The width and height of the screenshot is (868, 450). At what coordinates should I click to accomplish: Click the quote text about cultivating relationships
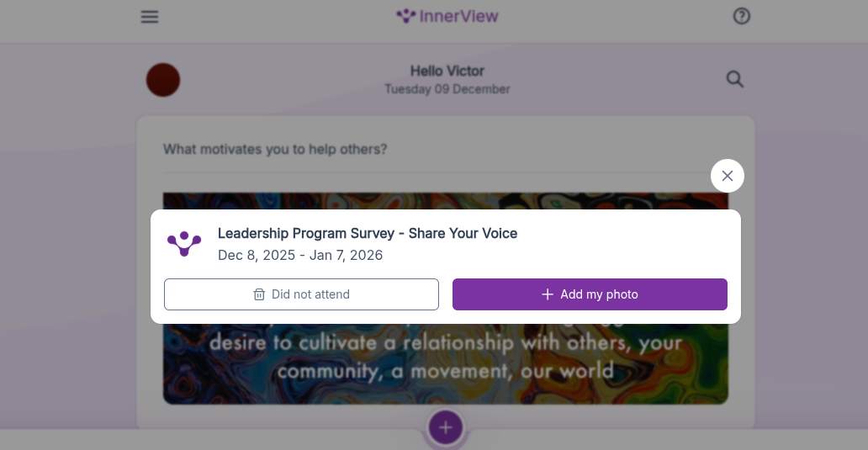coord(446,357)
